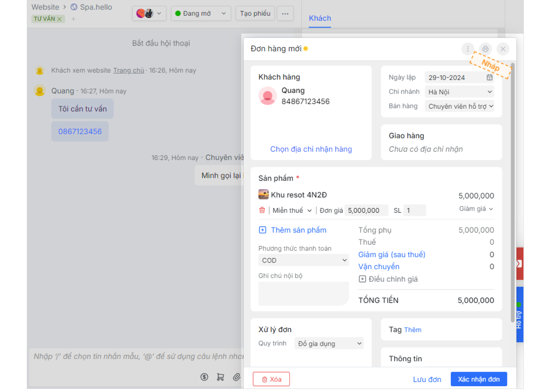Click the plus icon next to Điều chỉnh giá

[362, 279]
